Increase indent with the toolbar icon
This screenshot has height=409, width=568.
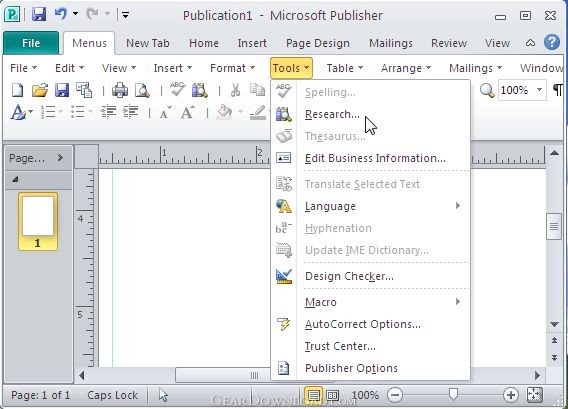(130, 112)
